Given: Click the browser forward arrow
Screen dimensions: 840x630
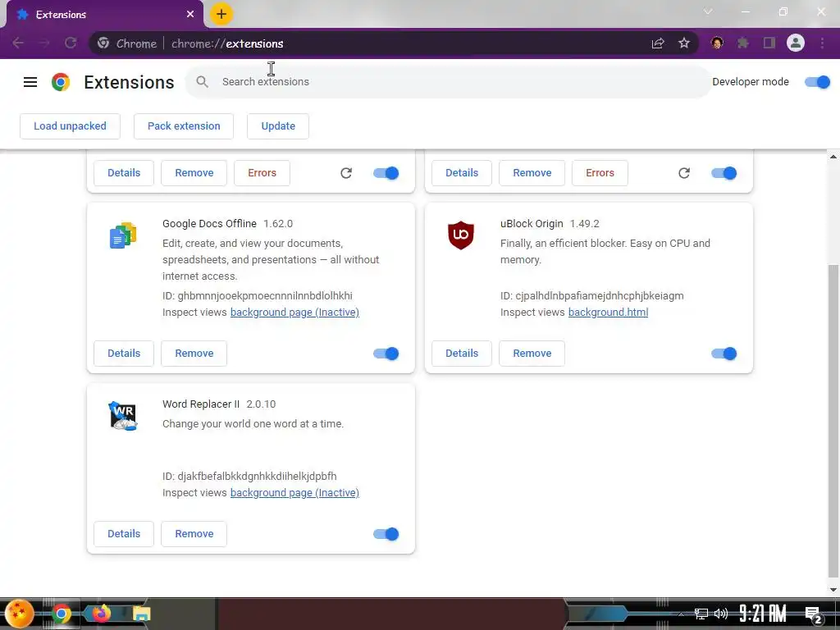Looking at the screenshot, I should coord(44,43).
